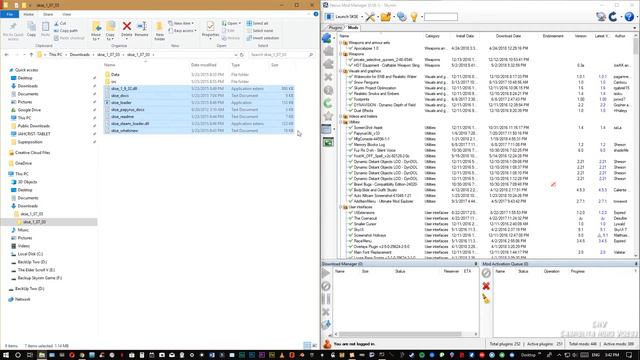Image resolution: width=640 pixels, height=360 pixels.
Task: Click the activate mod puzzle piece icon
Action: [328, 51]
